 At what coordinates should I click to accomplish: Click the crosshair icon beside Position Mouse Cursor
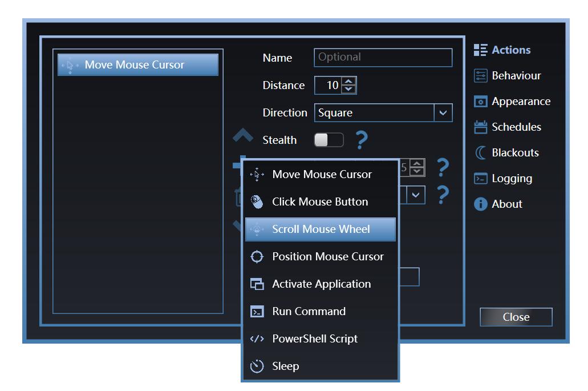(x=257, y=257)
